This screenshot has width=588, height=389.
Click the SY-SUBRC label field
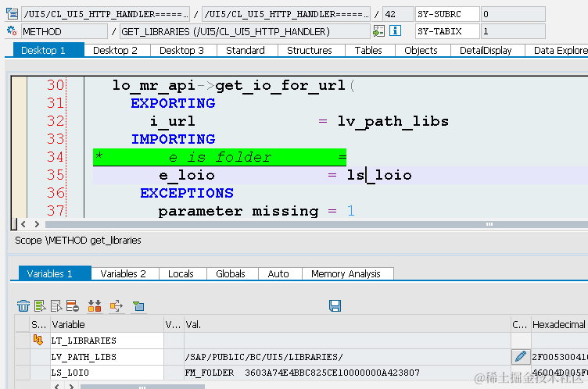[x=447, y=14]
